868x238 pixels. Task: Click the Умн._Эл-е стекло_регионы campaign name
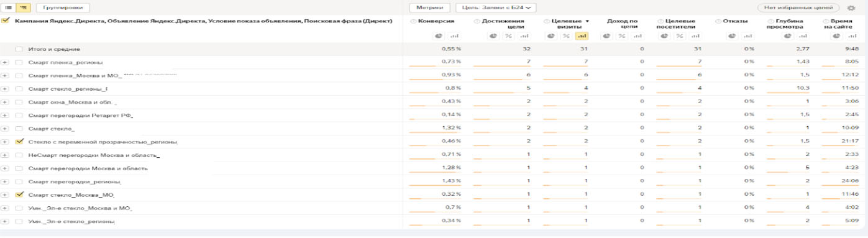72,221
